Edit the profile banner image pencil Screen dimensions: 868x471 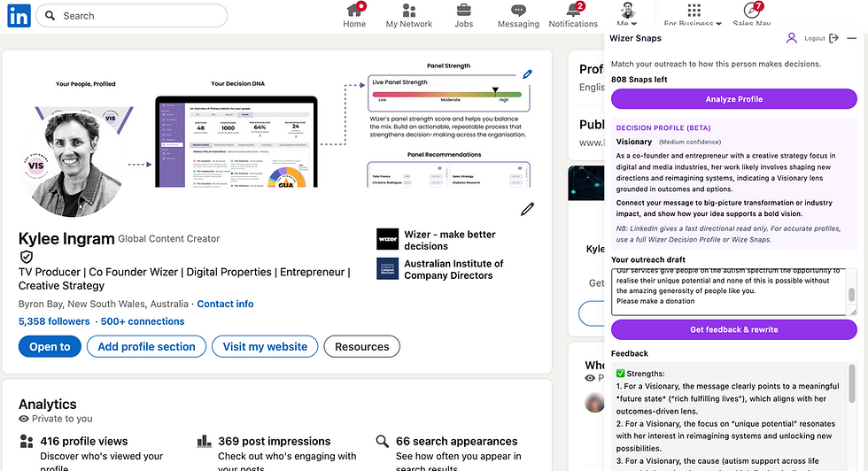pos(528,74)
